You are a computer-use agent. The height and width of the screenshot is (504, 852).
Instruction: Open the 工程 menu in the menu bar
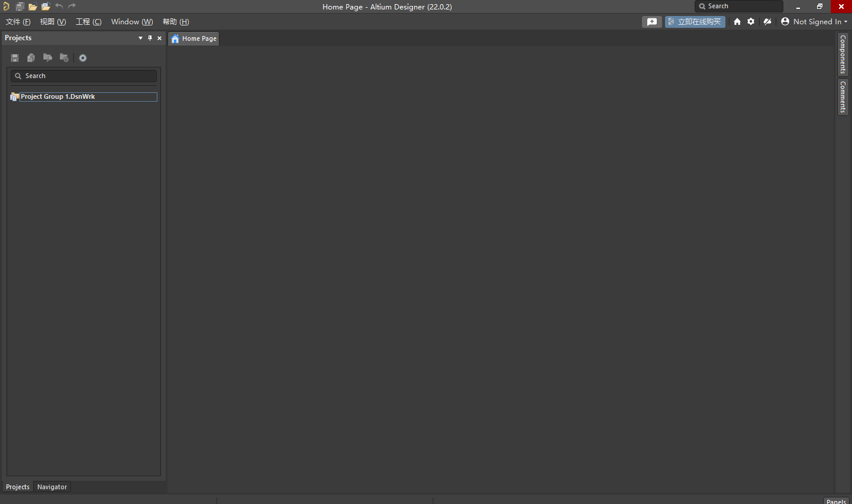tap(88, 21)
